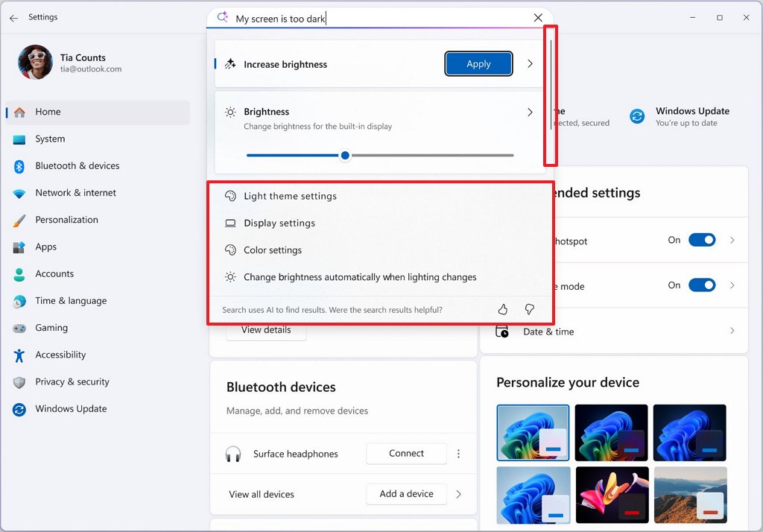Select the first wallpaper thumbnail under Personalize your device
Image resolution: width=763 pixels, height=532 pixels.
(533, 432)
